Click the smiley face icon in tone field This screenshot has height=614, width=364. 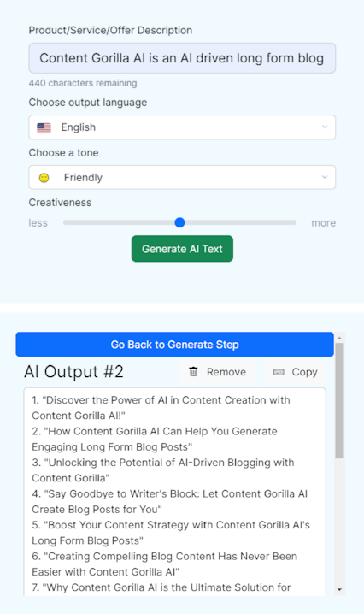point(44,178)
